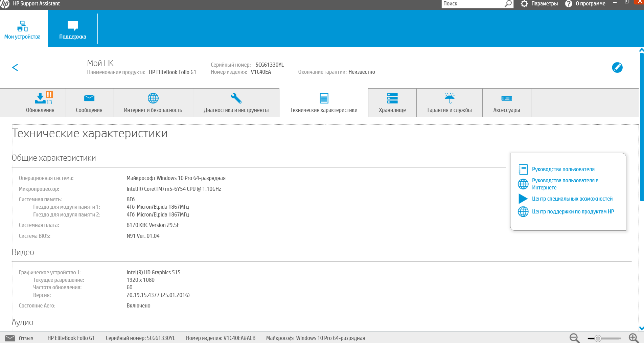
Task: Click the scroll up arrow
Action: (x=641, y=50)
